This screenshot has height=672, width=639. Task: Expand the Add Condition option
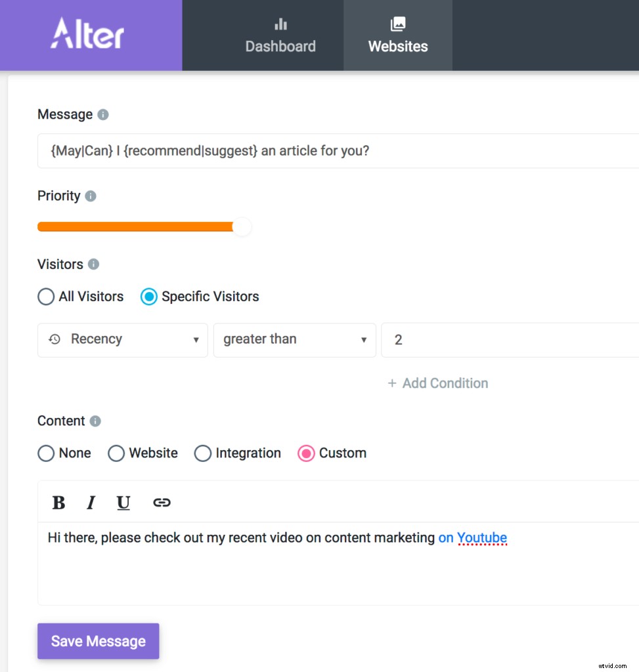(x=437, y=383)
